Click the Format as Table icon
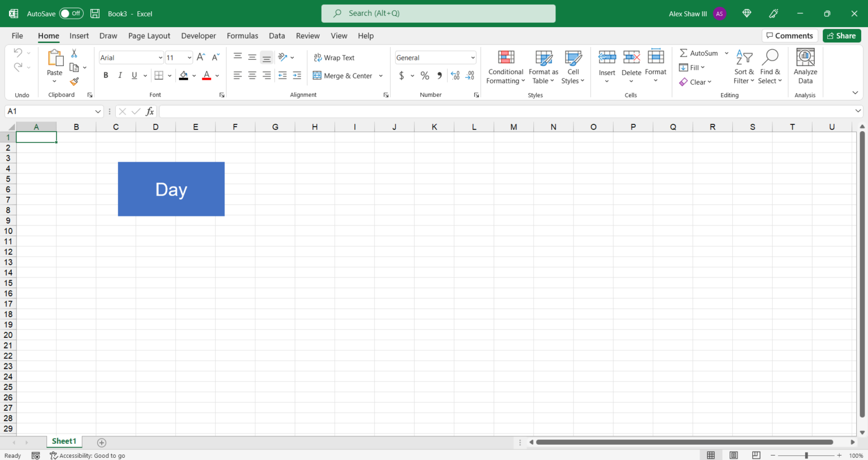 point(543,62)
